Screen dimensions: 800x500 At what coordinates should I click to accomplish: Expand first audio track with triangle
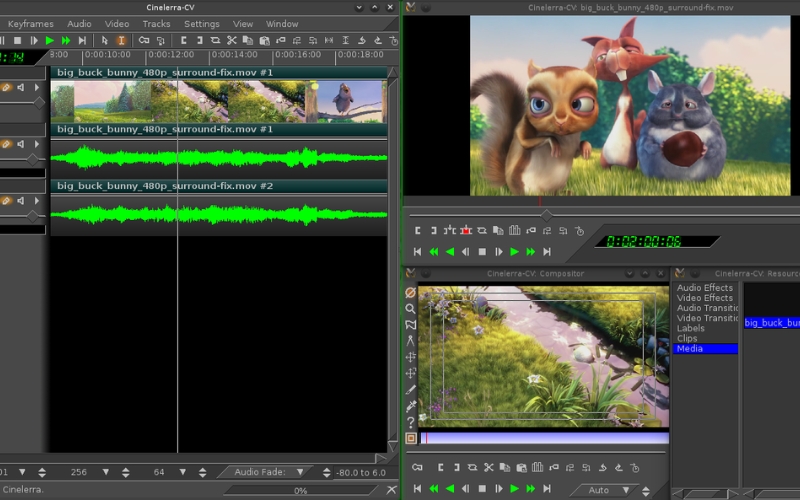coord(37,144)
